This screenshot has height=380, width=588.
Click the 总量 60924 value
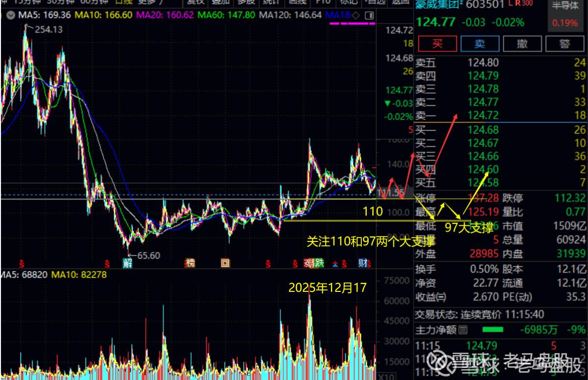571,240
